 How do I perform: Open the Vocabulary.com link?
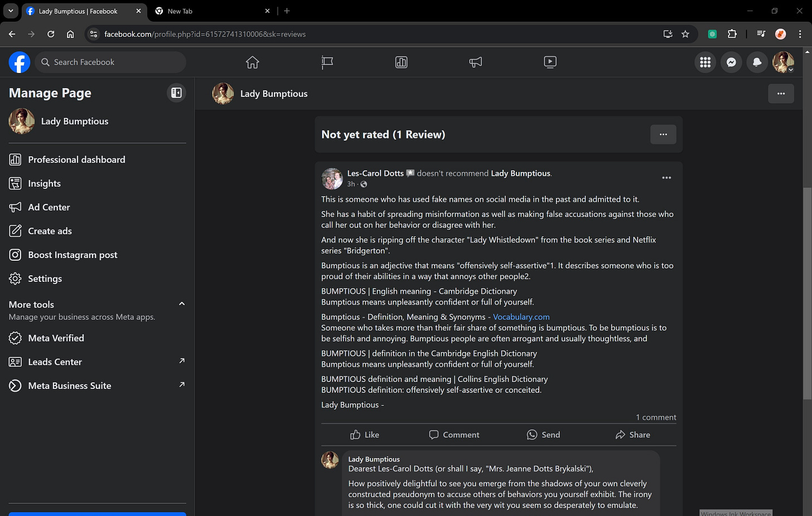pos(521,317)
